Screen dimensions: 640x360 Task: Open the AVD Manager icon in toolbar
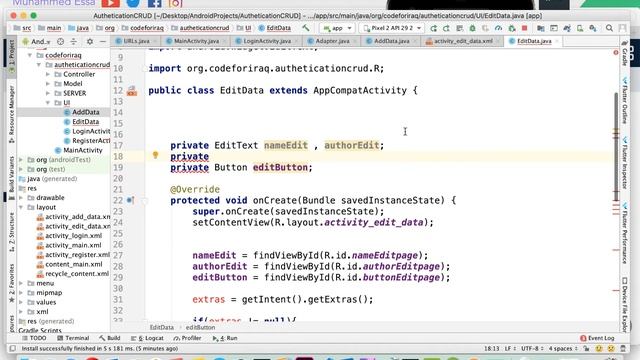[580, 28]
